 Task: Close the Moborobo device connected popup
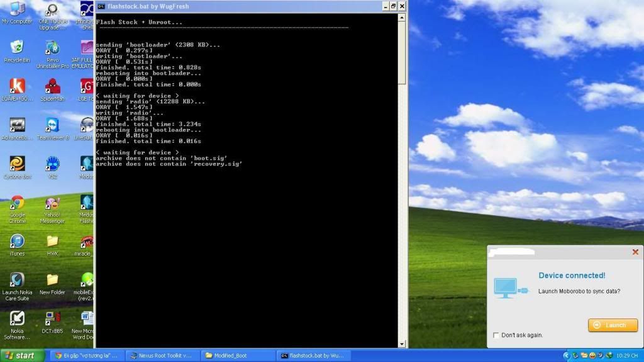[x=635, y=252]
